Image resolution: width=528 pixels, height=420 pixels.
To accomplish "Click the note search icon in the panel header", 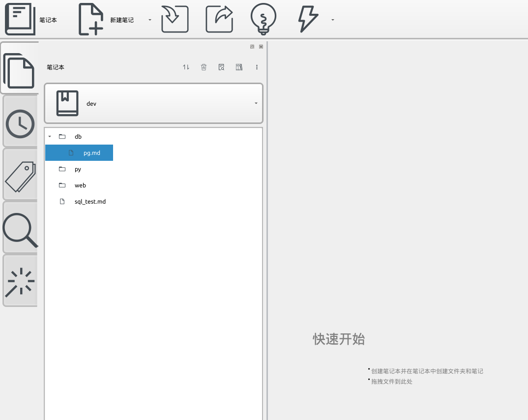I will point(221,67).
